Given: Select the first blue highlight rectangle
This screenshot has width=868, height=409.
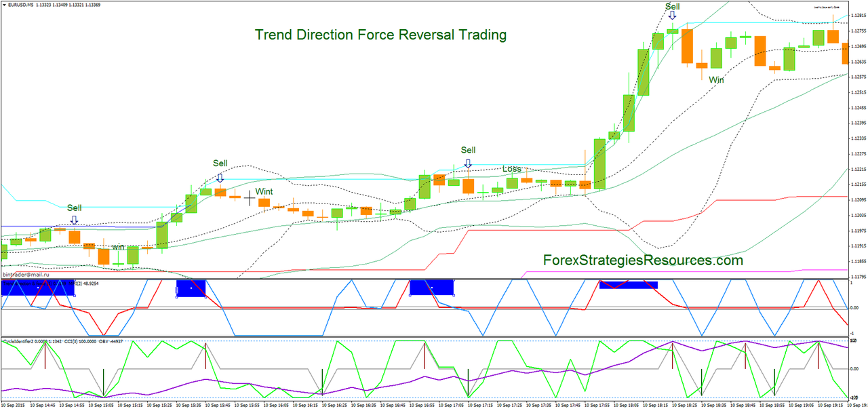Looking at the screenshot, I should [37, 288].
